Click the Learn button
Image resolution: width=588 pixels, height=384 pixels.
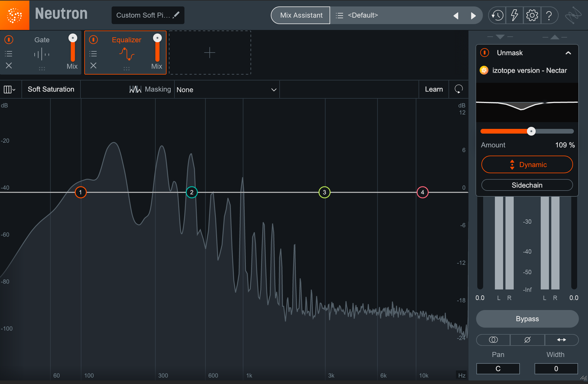(x=434, y=89)
